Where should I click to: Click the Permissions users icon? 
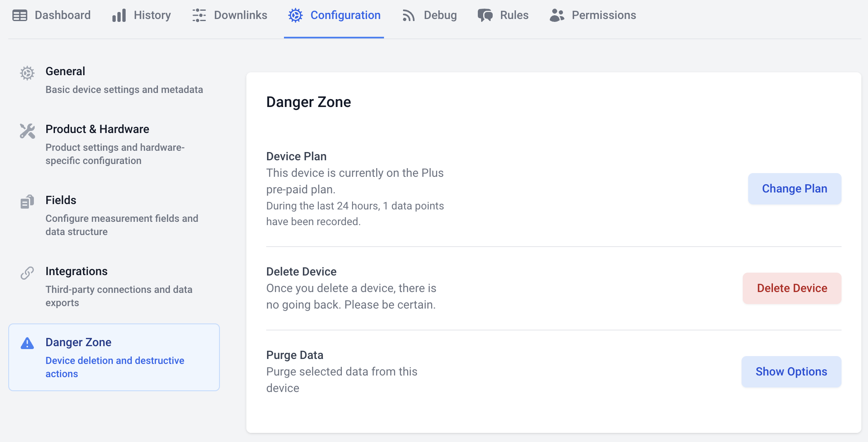point(557,15)
